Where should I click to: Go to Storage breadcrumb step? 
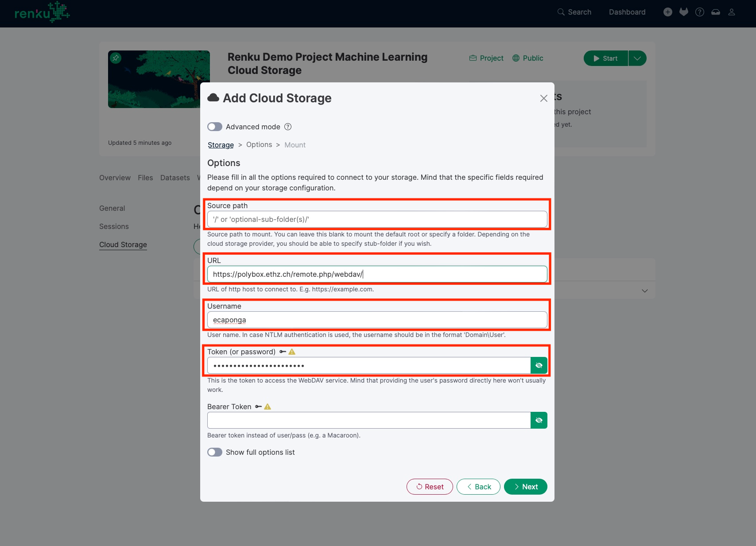[x=221, y=145]
